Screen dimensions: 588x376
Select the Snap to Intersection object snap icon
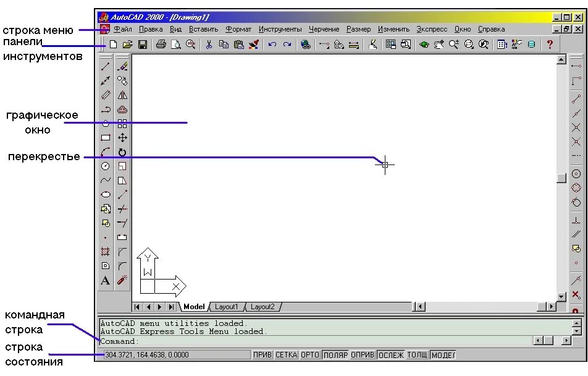[576, 127]
